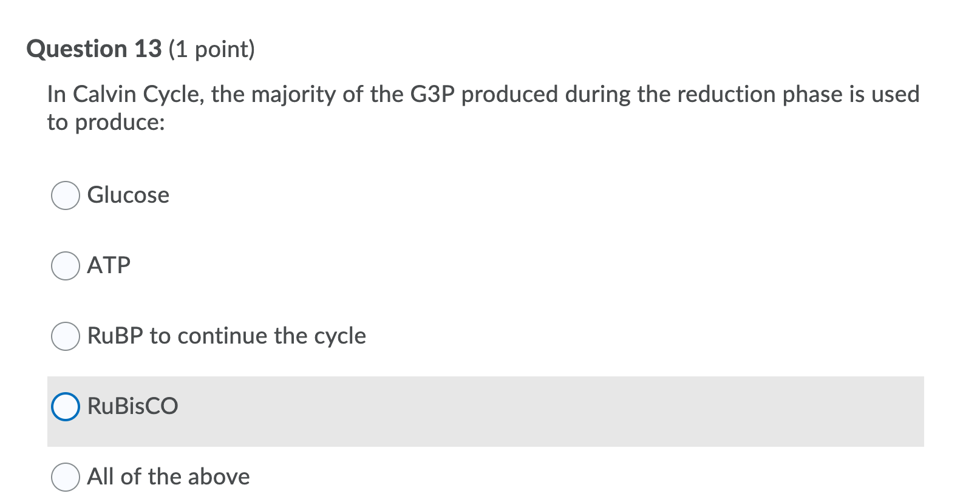Click 'to produce:' on the second line
Screen dimensions: 980x499
pos(106,123)
